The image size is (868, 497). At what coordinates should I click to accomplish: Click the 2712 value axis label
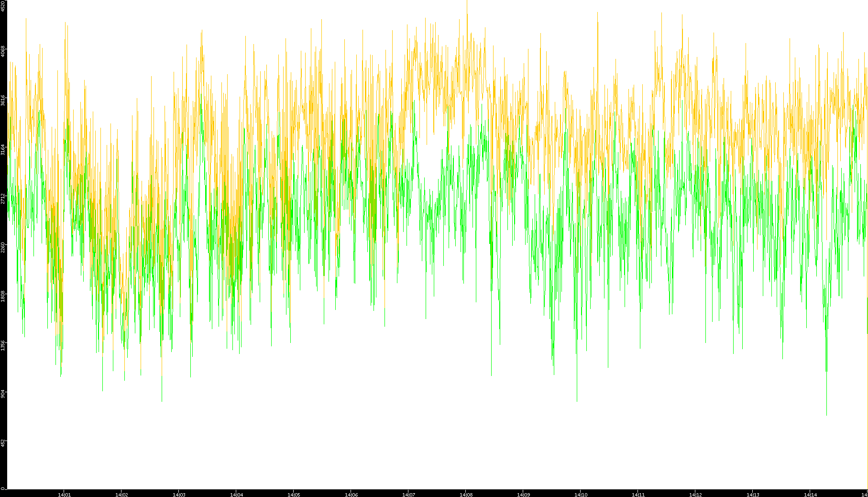(3, 198)
